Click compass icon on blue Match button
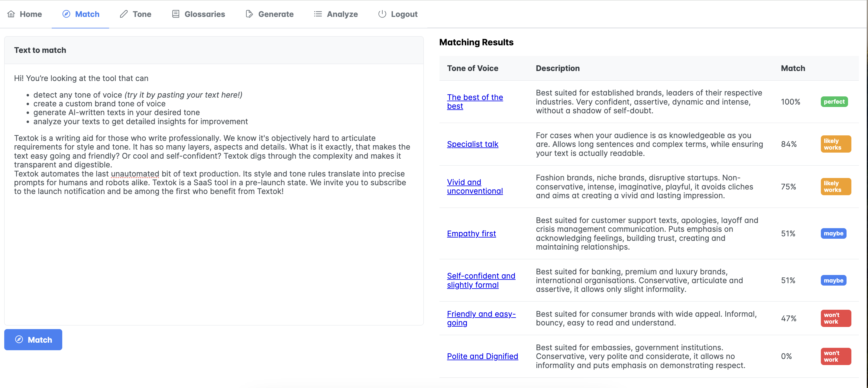 click(19, 340)
